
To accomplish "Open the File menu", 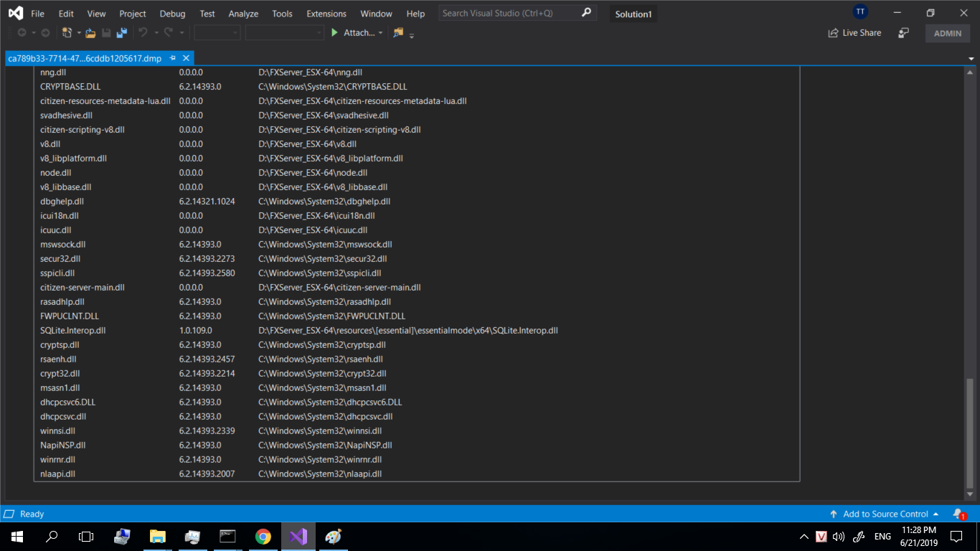I will pyautogui.click(x=37, y=14).
